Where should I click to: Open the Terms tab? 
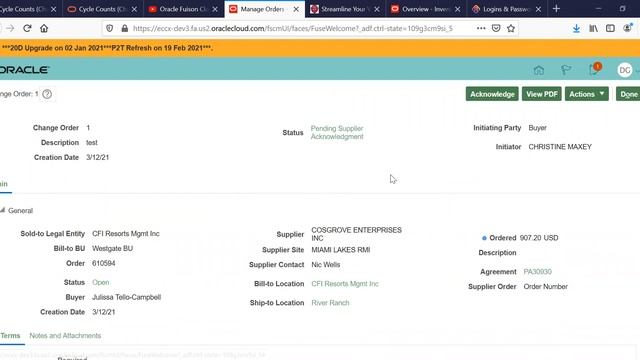coord(10,336)
